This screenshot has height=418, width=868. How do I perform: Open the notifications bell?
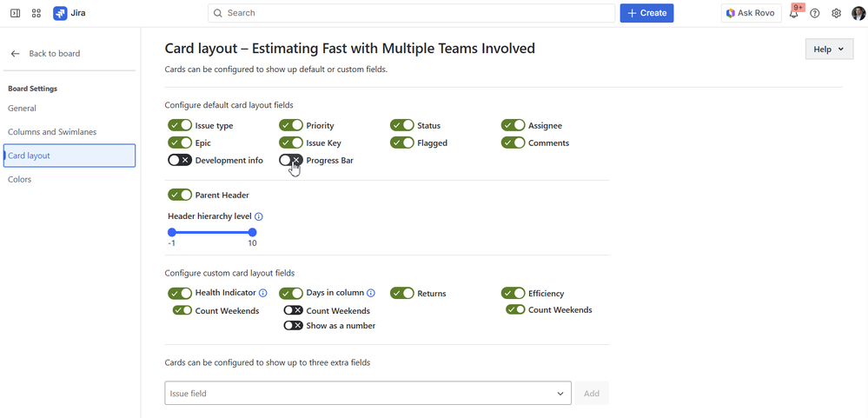click(x=794, y=14)
